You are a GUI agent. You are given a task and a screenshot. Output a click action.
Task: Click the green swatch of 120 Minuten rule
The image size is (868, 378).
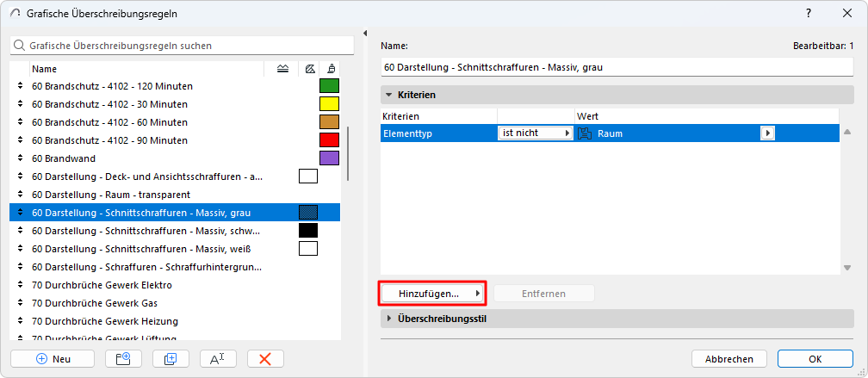329,86
